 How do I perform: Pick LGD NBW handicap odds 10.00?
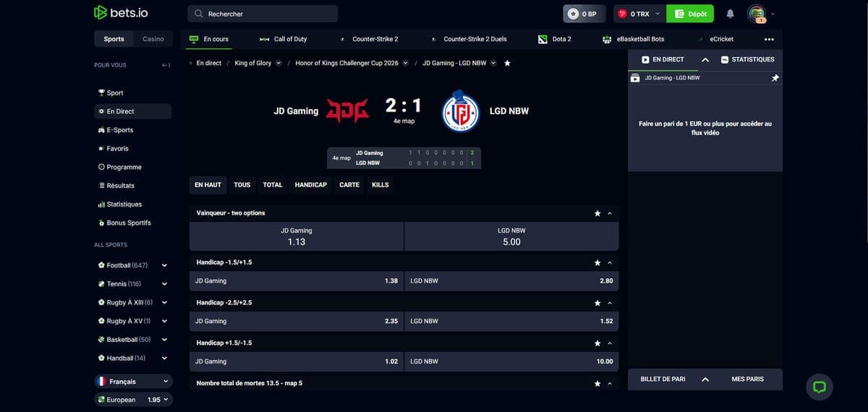click(511, 361)
